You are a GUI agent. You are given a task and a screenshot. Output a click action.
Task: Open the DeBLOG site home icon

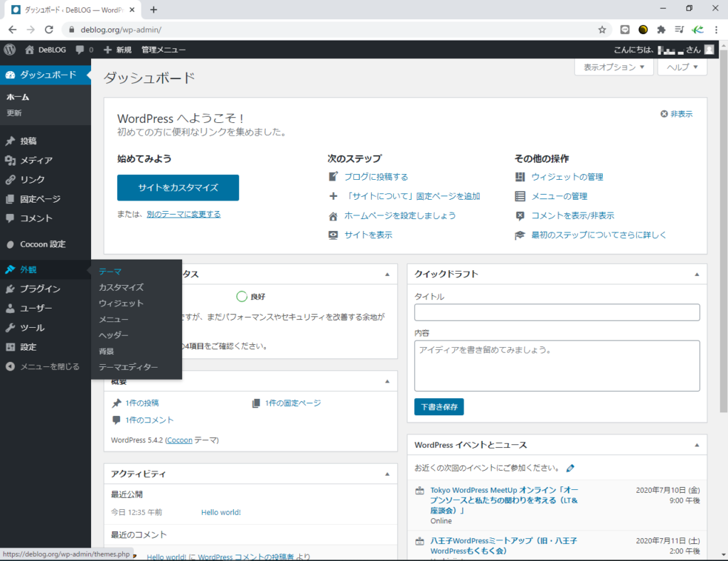pos(29,50)
